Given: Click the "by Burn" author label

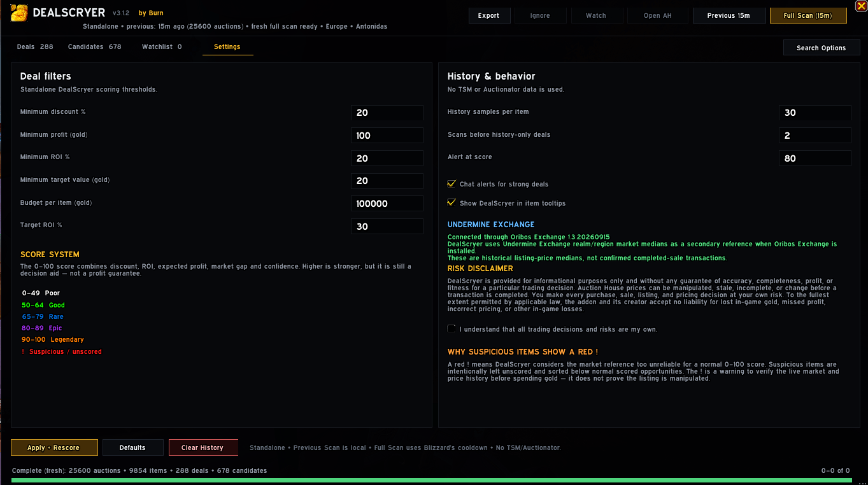Looking at the screenshot, I should [x=151, y=13].
